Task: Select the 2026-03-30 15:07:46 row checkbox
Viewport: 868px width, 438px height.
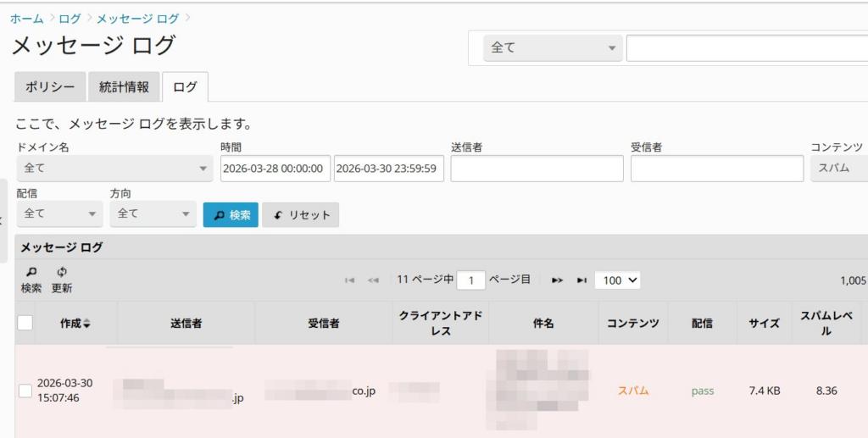Action: (x=25, y=391)
